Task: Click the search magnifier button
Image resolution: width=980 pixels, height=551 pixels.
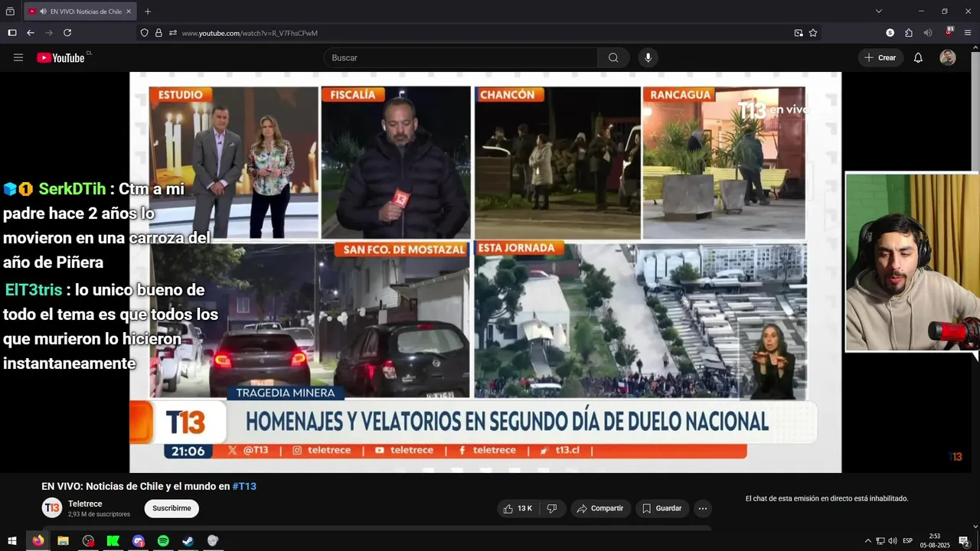Action: 613,57
